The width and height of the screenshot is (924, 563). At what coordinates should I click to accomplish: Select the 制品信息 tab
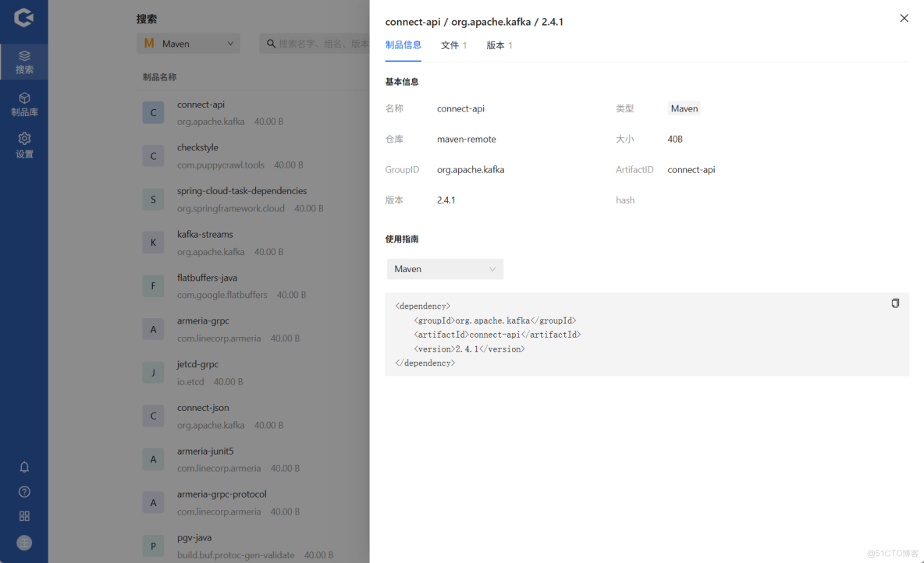pyautogui.click(x=403, y=45)
